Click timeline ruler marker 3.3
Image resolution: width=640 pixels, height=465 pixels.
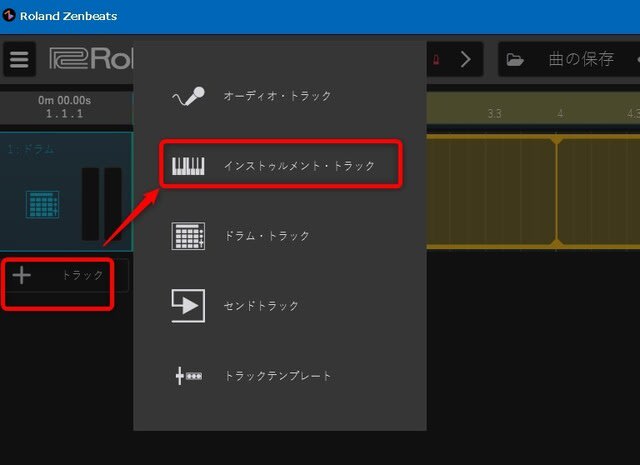(x=494, y=113)
